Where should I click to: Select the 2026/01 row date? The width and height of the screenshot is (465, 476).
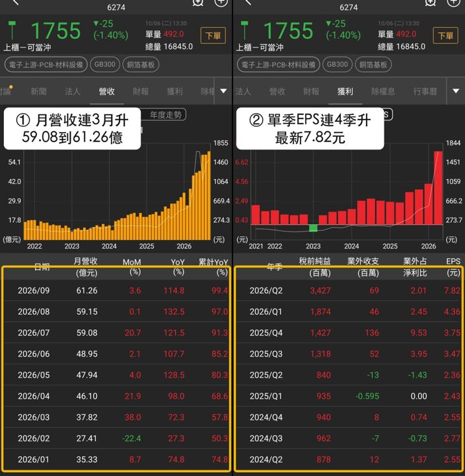coord(34,459)
